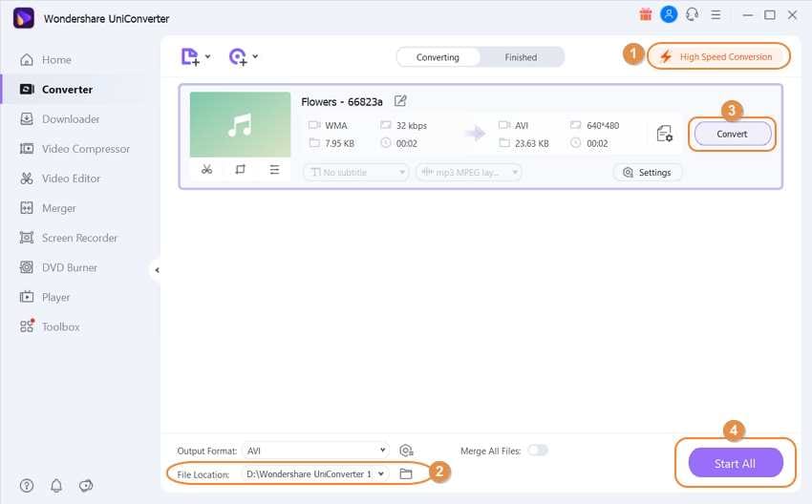Open the output file settings icon
This screenshot has width=812, height=504.
[x=665, y=134]
